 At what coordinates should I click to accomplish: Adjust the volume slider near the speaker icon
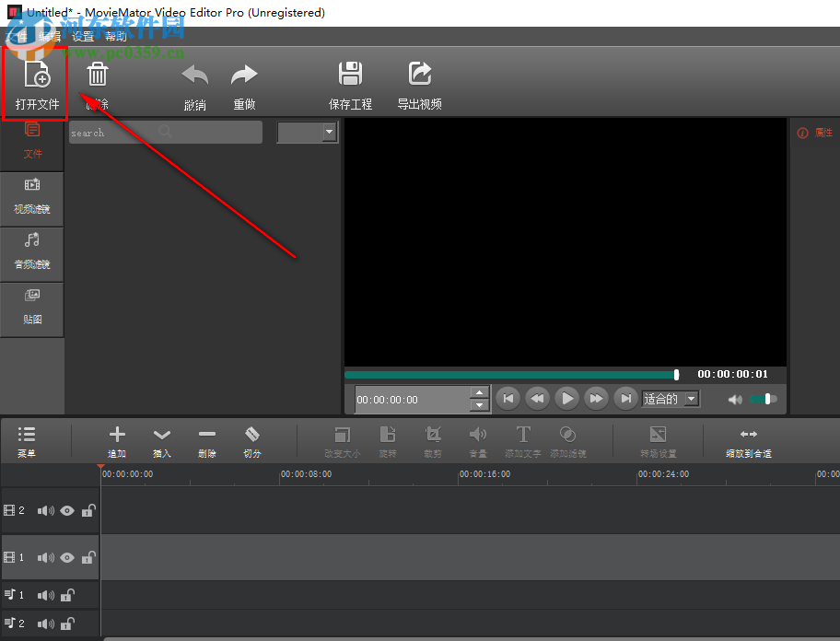(764, 399)
